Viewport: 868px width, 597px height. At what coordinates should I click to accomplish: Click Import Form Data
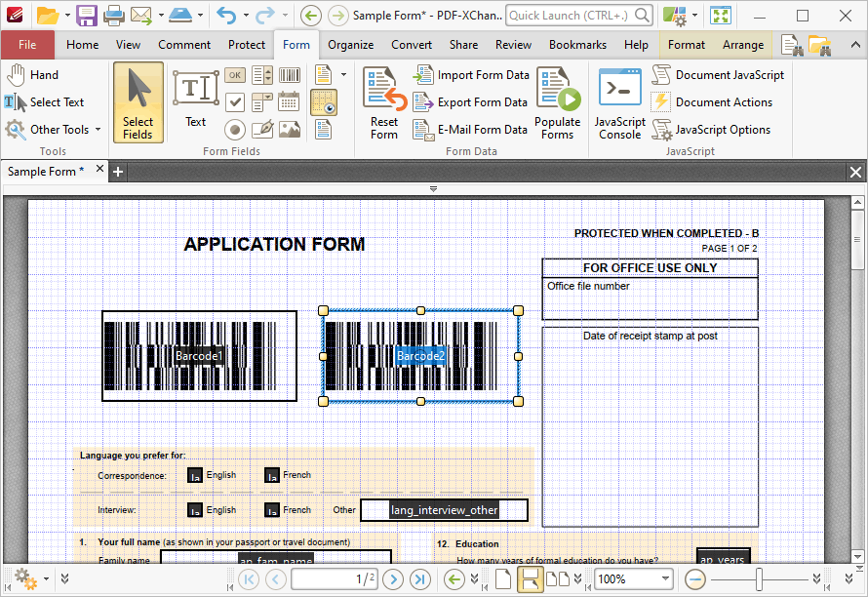(x=472, y=75)
